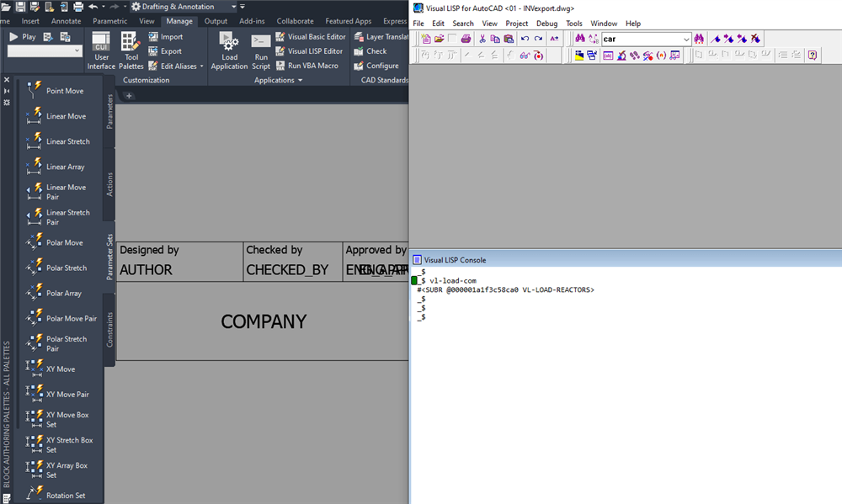Close the Block Authoring Palettes panel
The height and width of the screenshot is (504, 842).
pyautogui.click(x=7, y=79)
